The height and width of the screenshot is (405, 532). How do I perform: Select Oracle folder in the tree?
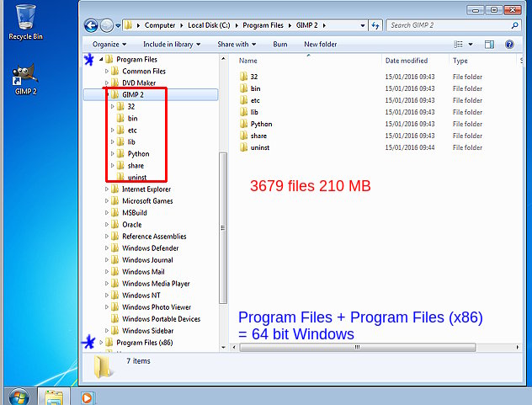131,225
